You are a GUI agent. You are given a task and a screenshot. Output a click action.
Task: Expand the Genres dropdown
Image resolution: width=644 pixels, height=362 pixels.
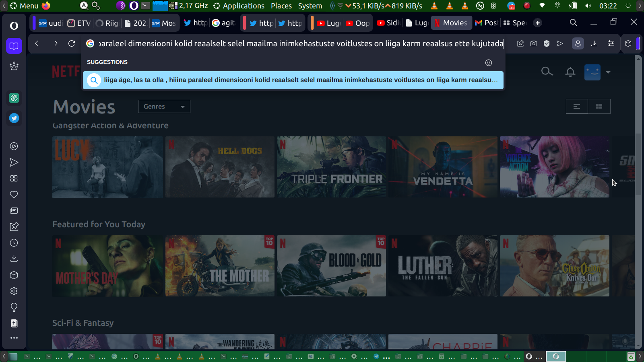[x=164, y=106]
